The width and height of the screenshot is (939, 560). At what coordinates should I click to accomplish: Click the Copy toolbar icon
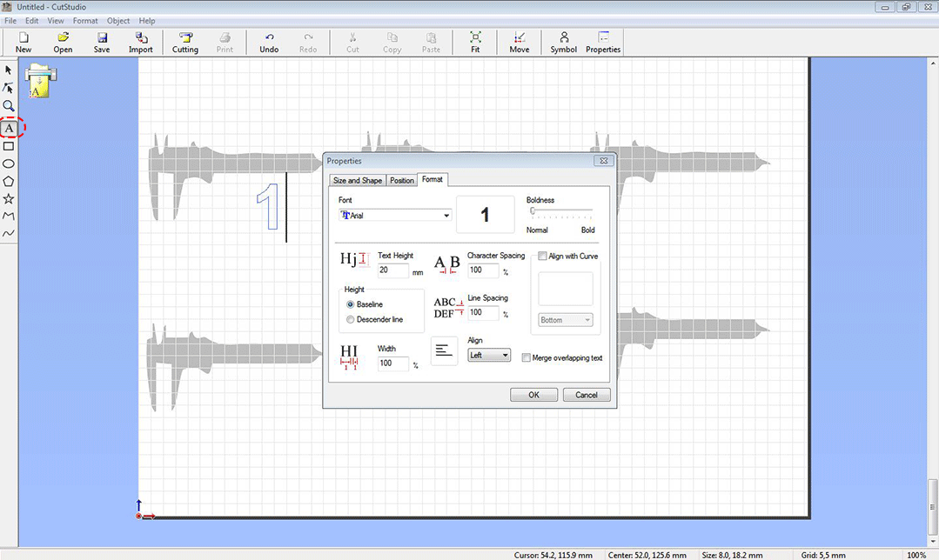(392, 43)
